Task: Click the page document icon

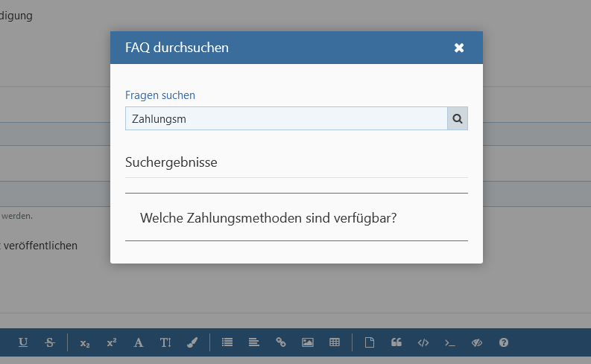Action: click(x=369, y=342)
